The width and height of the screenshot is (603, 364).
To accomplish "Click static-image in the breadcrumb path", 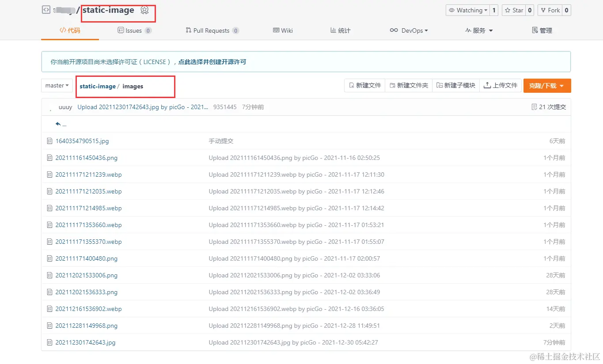I will 98,86.
